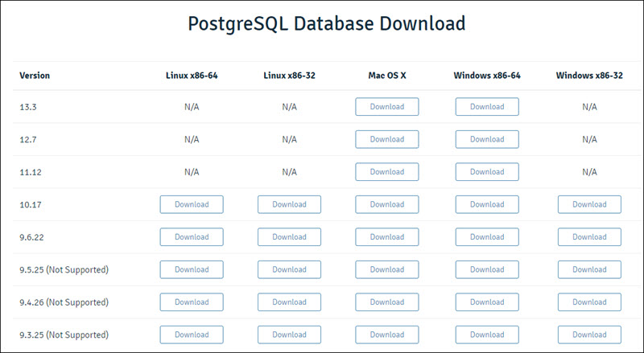Select the 9.5.25 (Not Supported) label
This screenshot has height=353, width=644.
[64, 269]
